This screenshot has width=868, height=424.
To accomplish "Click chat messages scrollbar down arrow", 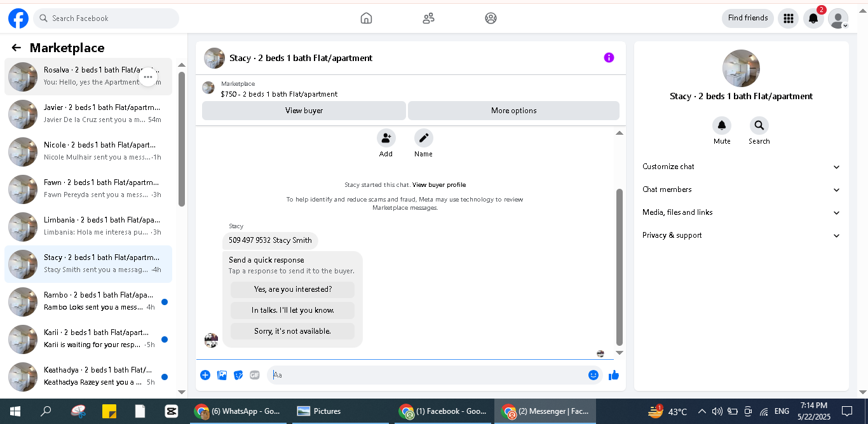I will [620, 353].
